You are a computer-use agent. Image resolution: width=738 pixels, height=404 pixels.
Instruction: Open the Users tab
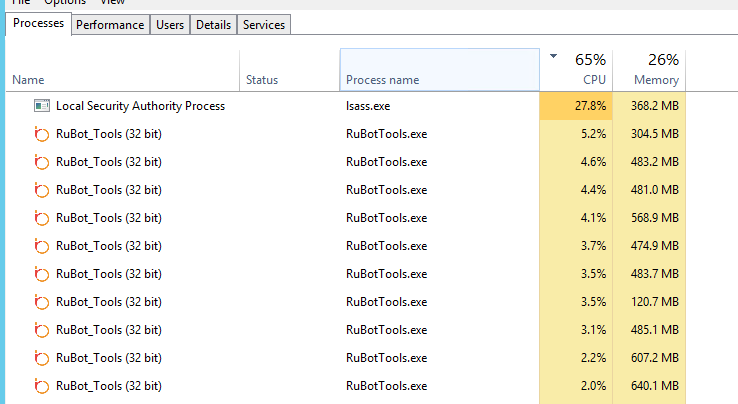point(170,25)
